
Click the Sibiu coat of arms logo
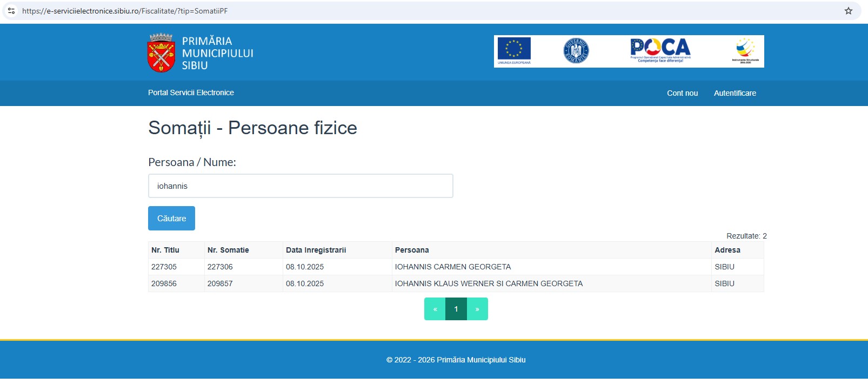point(161,53)
